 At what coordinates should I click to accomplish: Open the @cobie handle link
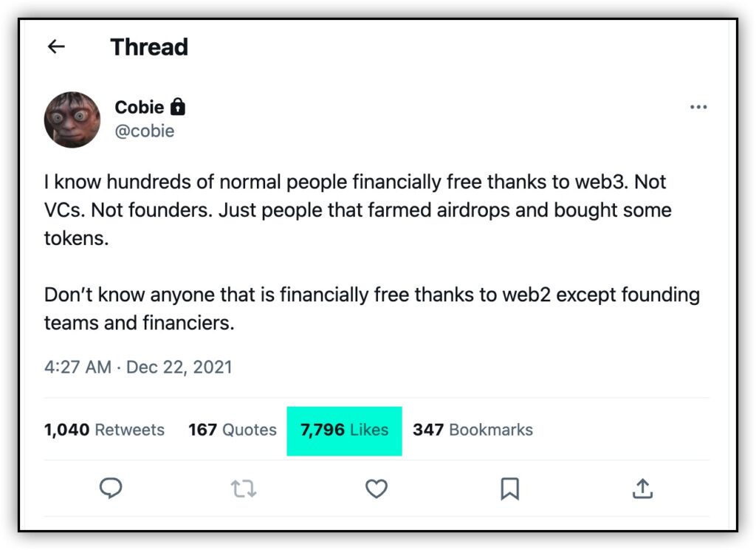click(145, 131)
